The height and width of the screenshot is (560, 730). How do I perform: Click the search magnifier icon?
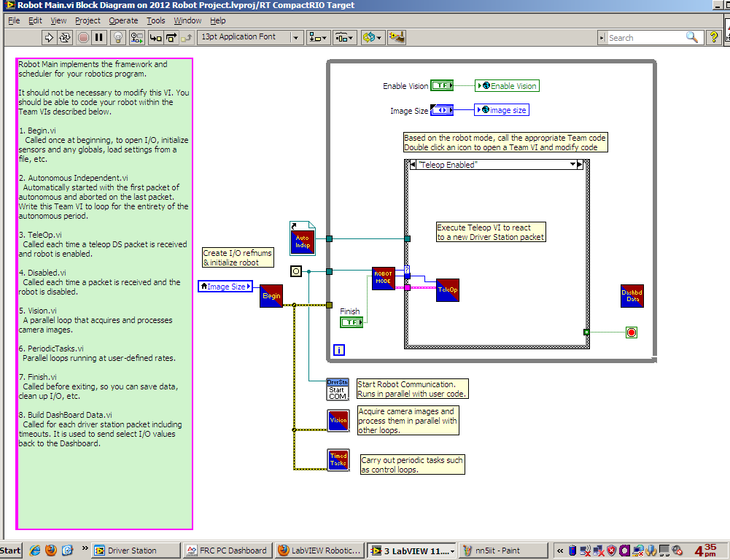(692, 37)
